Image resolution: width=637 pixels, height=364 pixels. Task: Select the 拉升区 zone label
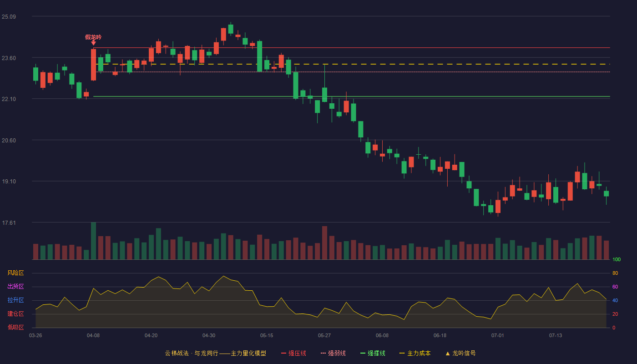click(x=15, y=300)
